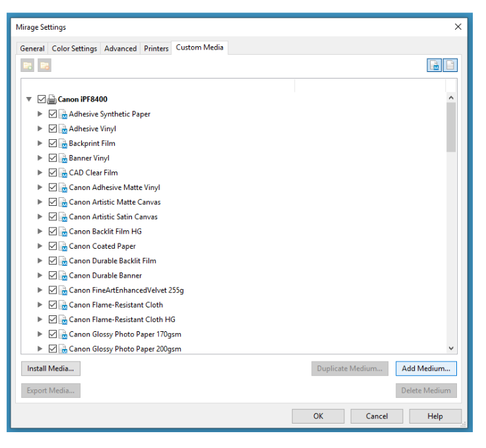Select the Banner Vinyl row text
This screenshot has height=448, width=486.
(89, 158)
